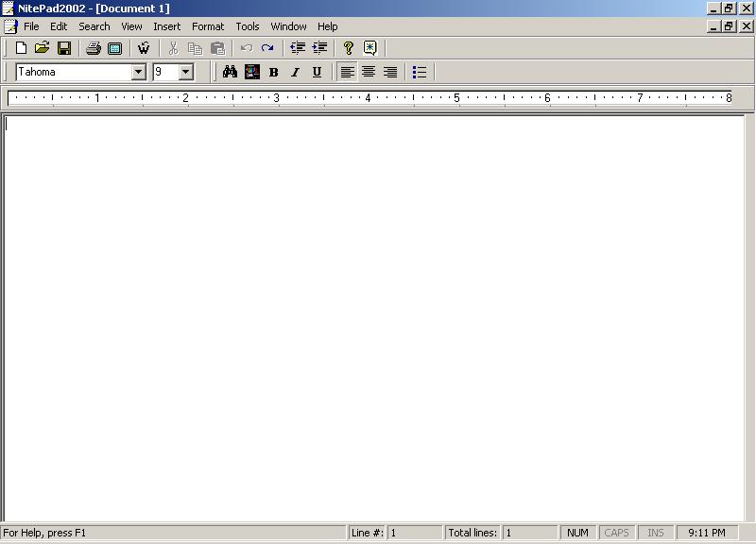Toggle the bullet list button
This screenshot has height=544, width=756.
[x=420, y=72]
